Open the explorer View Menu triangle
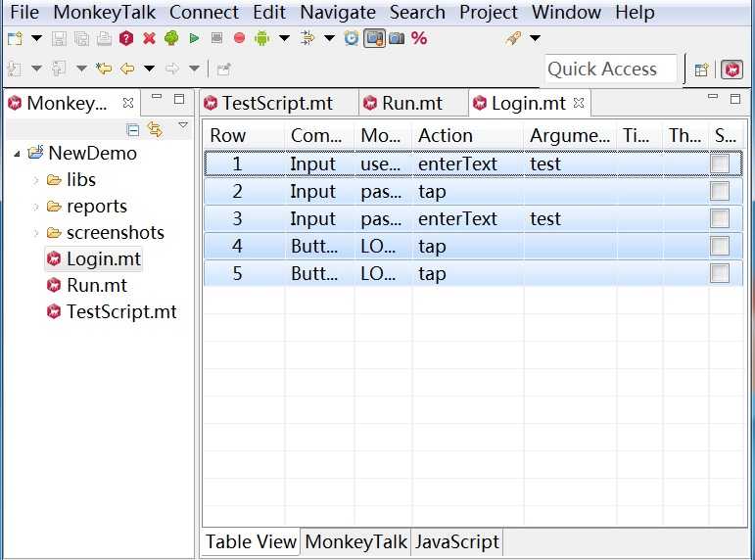The image size is (755, 560). point(183,125)
